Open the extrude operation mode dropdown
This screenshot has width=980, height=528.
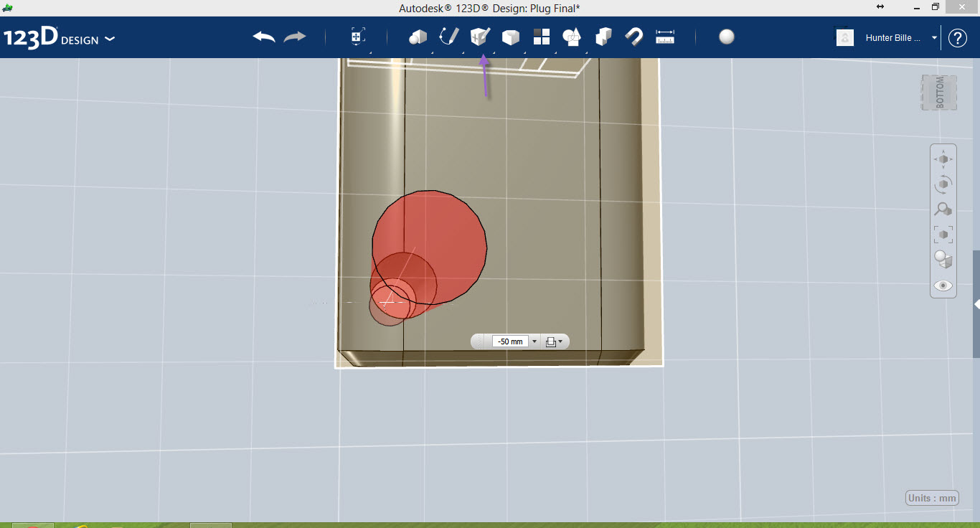(554, 342)
